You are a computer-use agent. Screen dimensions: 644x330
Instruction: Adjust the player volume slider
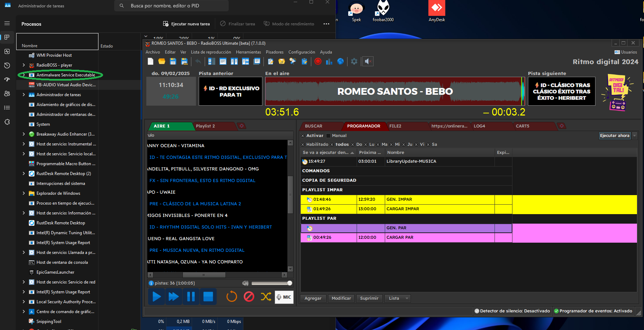tap(272, 283)
